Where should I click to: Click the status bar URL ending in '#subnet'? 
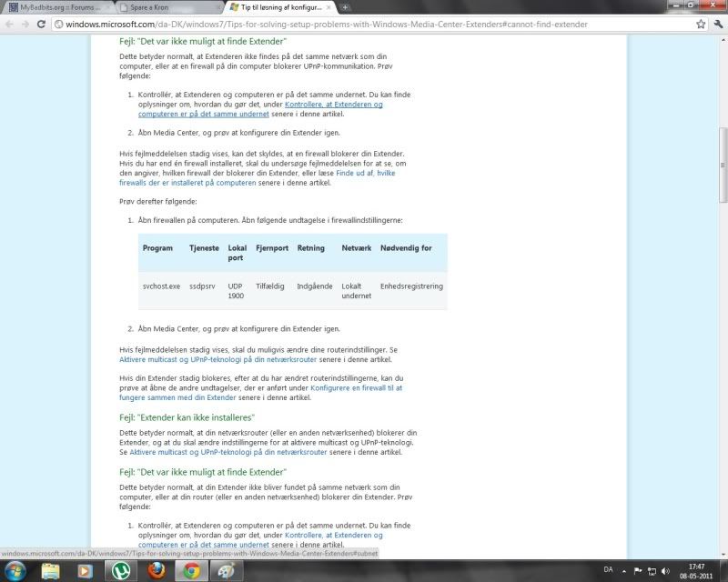pos(189,554)
